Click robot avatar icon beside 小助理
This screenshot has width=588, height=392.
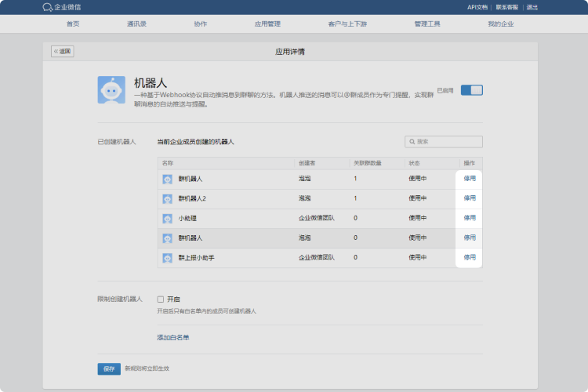pos(168,218)
